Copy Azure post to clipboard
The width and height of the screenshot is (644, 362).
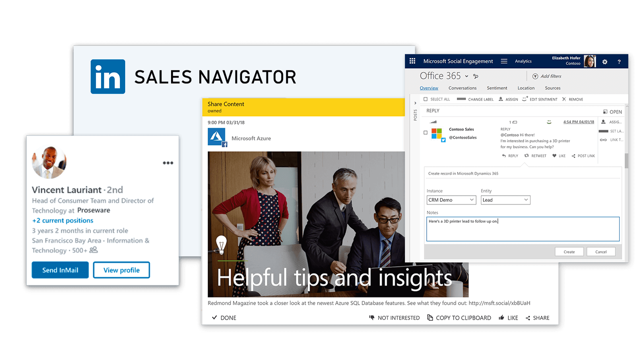coord(459,318)
